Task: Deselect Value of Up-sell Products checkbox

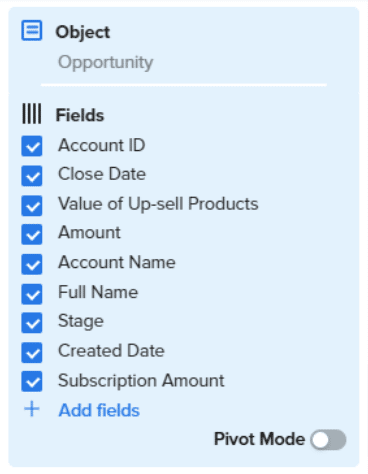Action: (32, 205)
